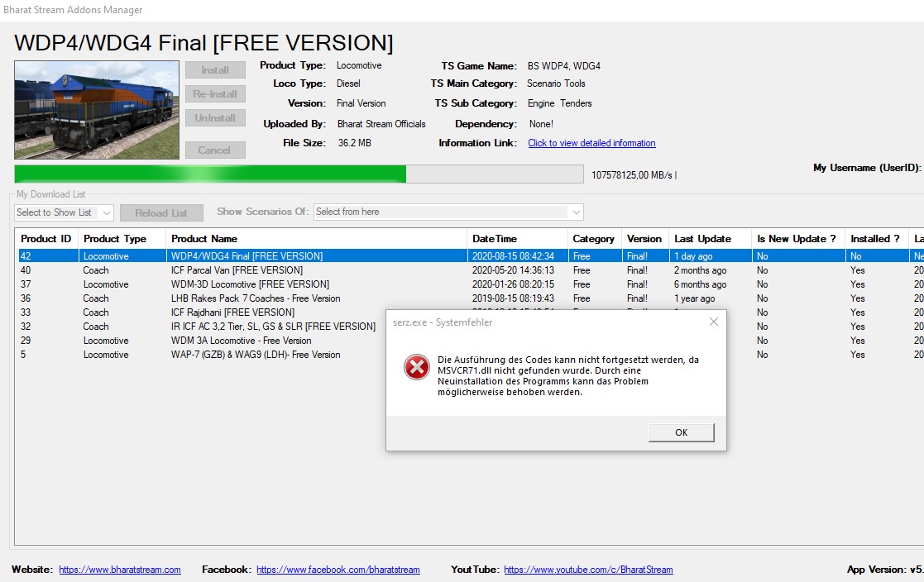
Task: Sort by the Last Update column header
Action: (x=710, y=239)
